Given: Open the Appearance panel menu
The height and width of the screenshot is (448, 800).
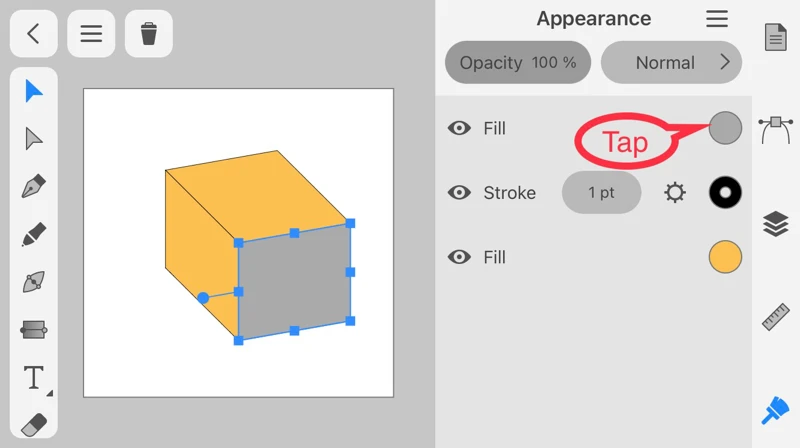Looking at the screenshot, I should 717,19.
